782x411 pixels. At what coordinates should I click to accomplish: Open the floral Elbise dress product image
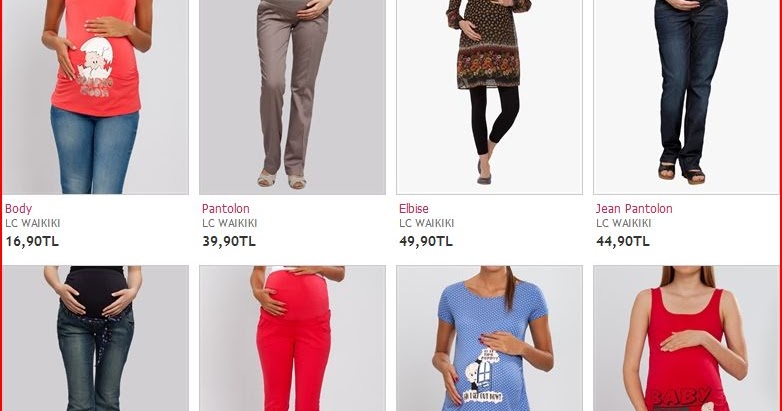[x=489, y=97]
